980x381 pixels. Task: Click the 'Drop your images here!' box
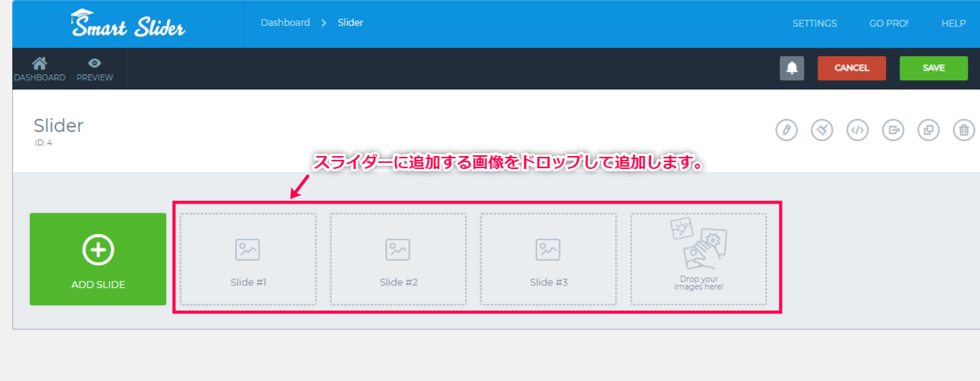click(x=698, y=259)
